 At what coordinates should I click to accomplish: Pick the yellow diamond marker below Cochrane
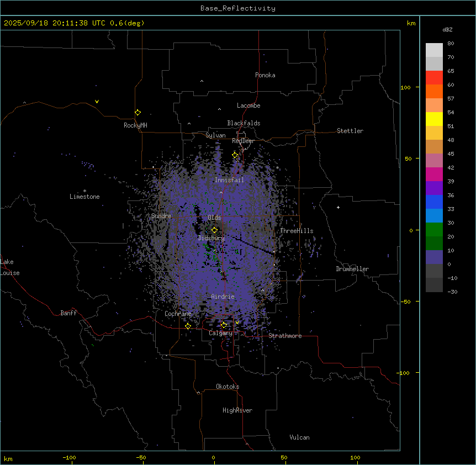coord(188,326)
